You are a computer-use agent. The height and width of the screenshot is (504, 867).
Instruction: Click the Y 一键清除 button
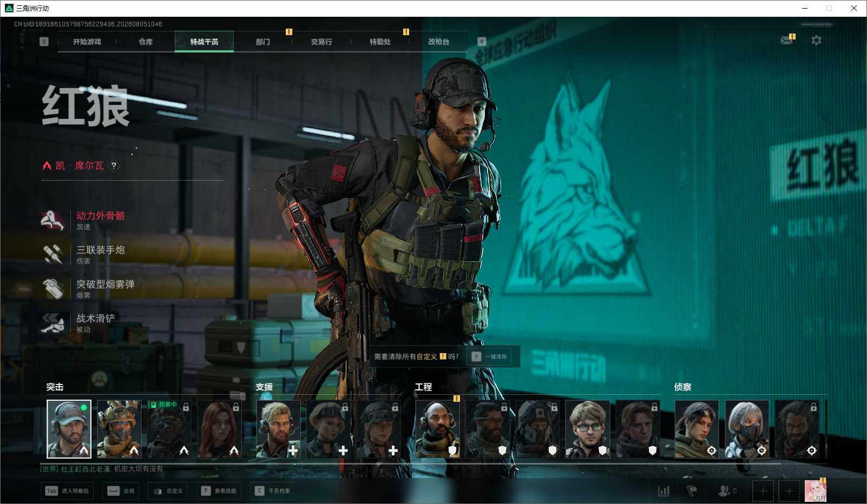click(489, 356)
